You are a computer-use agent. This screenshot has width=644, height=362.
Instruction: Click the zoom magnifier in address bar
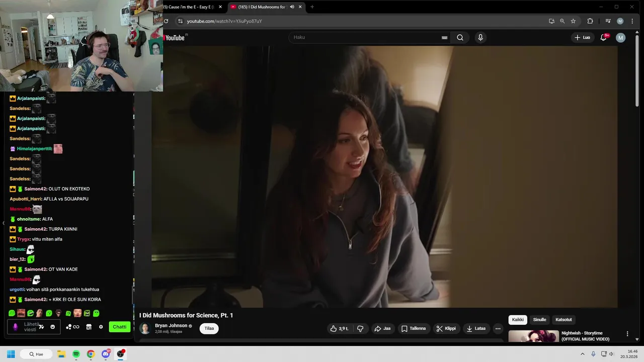(562, 21)
